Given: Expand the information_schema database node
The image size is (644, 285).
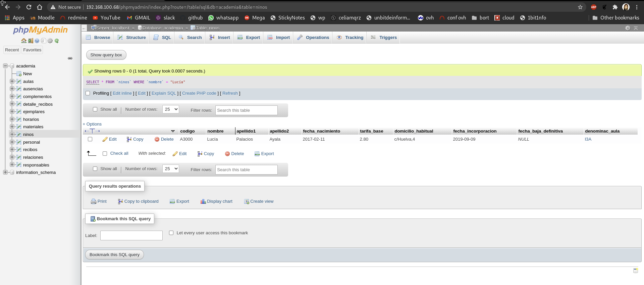Looking at the screenshot, I should click(5, 172).
